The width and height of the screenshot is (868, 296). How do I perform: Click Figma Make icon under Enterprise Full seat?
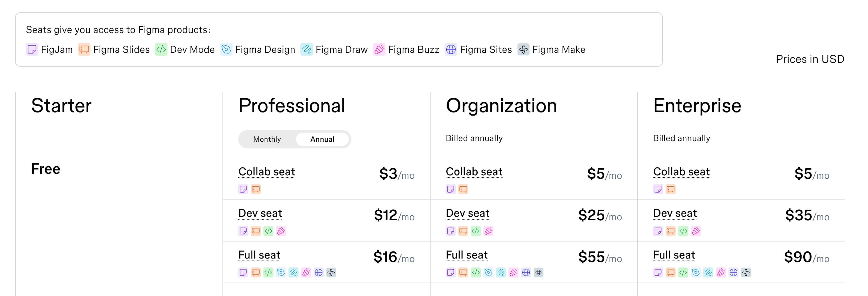(746, 272)
